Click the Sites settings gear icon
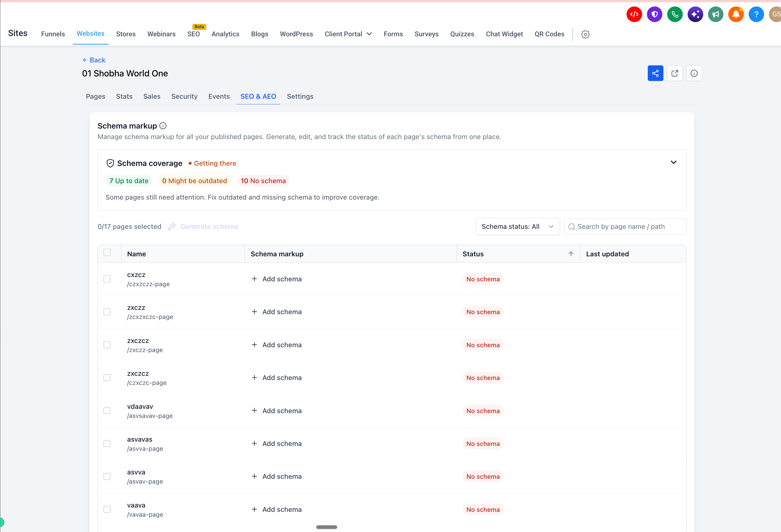 coord(585,34)
